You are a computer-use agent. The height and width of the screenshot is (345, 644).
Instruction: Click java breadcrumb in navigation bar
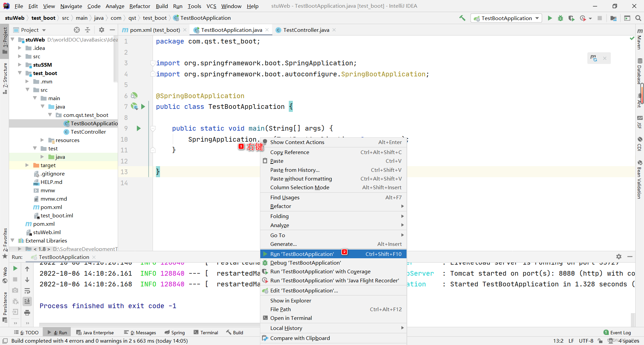coord(99,18)
